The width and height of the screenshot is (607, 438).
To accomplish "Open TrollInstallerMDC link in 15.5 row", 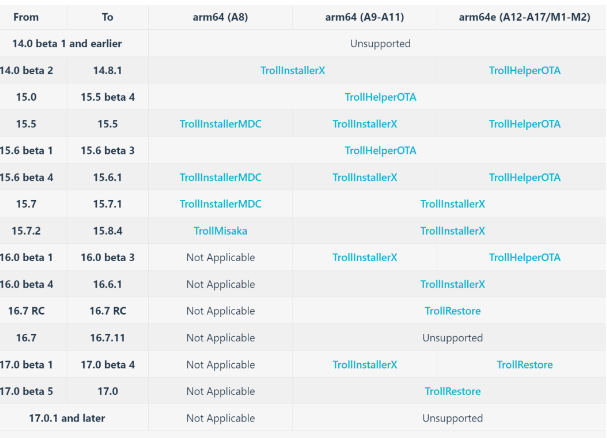I will coord(220,124).
